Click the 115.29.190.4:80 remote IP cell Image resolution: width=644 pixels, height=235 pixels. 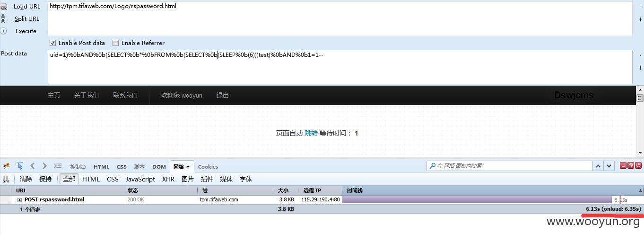pyautogui.click(x=320, y=200)
